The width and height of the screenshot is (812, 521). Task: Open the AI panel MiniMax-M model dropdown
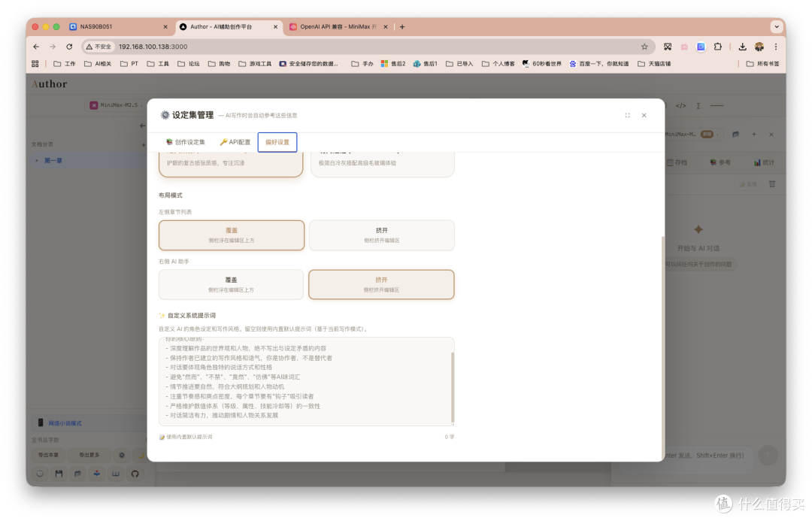pyautogui.click(x=692, y=135)
